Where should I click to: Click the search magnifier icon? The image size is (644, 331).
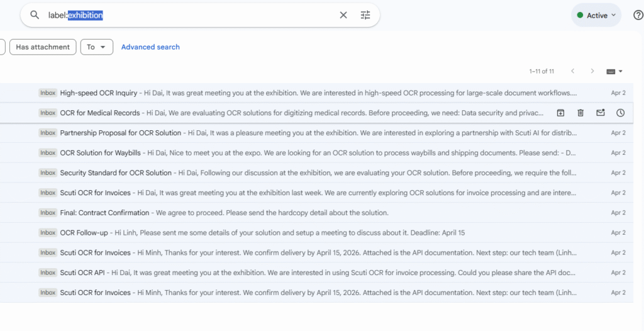(35, 15)
